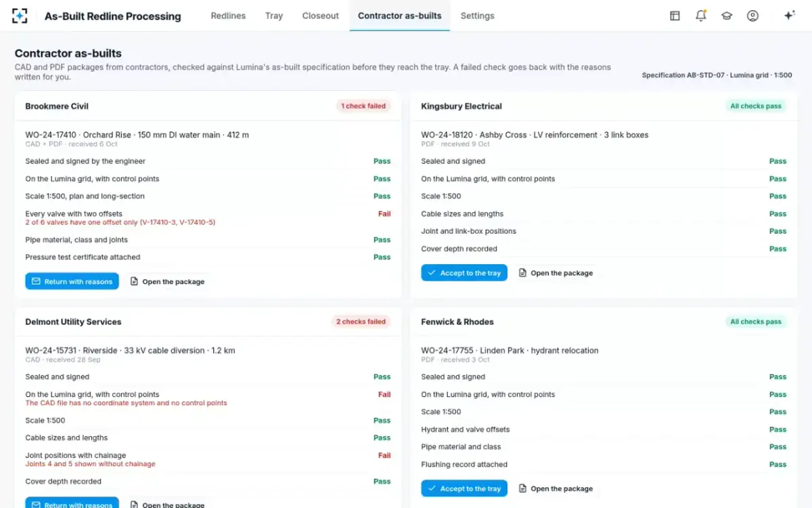Click 'CAD + PDF · received 6 Oct' line
This screenshot has height=508, width=812.
click(71, 144)
